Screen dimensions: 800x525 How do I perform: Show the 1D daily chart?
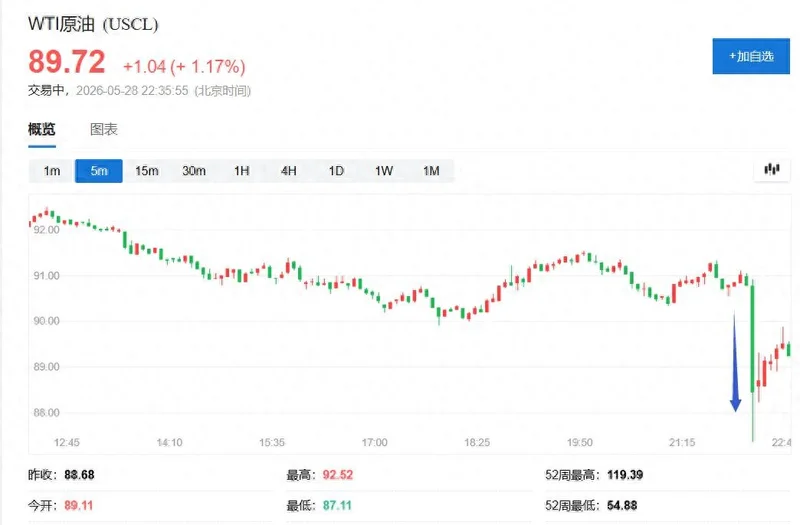click(x=336, y=171)
